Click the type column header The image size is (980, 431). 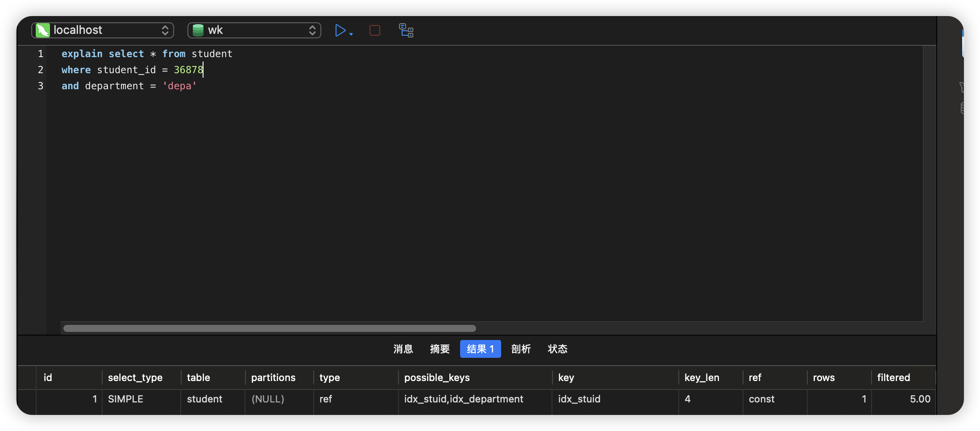coord(356,377)
